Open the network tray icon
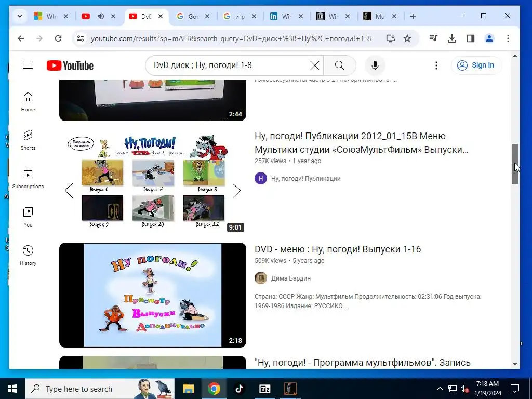 453,389
